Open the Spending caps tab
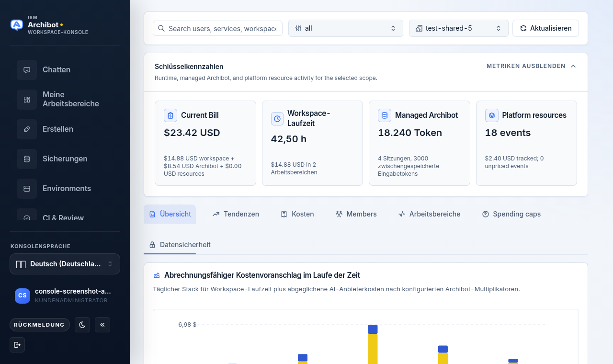Image resolution: width=613 pixels, height=364 pixels. point(511,214)
